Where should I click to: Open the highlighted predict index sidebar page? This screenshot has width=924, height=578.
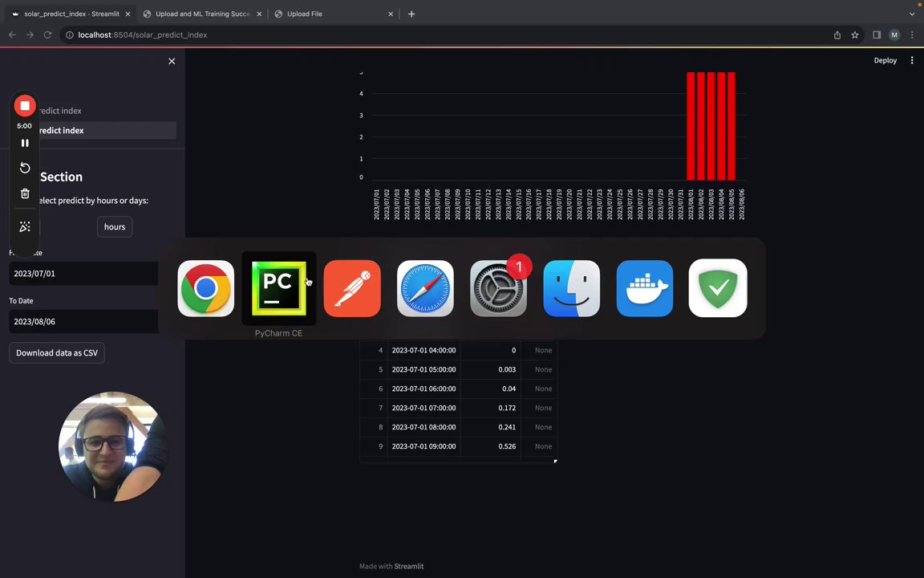[92, 130]
